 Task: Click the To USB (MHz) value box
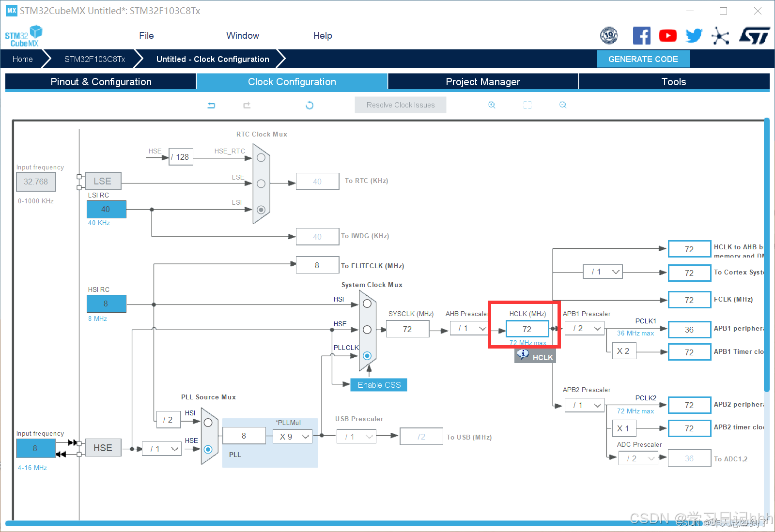pos(421,436)
